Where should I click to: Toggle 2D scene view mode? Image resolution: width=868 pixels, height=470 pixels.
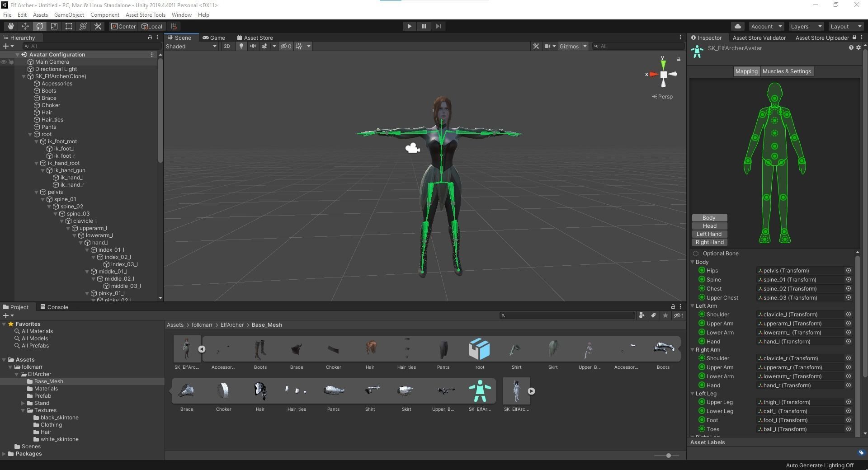click(x=226, y=46)
